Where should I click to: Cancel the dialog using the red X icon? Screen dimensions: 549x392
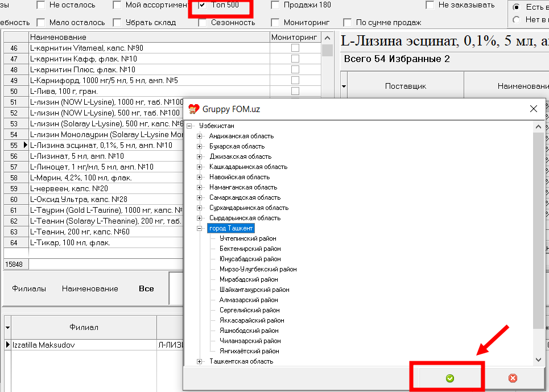[x=512, y=377]
